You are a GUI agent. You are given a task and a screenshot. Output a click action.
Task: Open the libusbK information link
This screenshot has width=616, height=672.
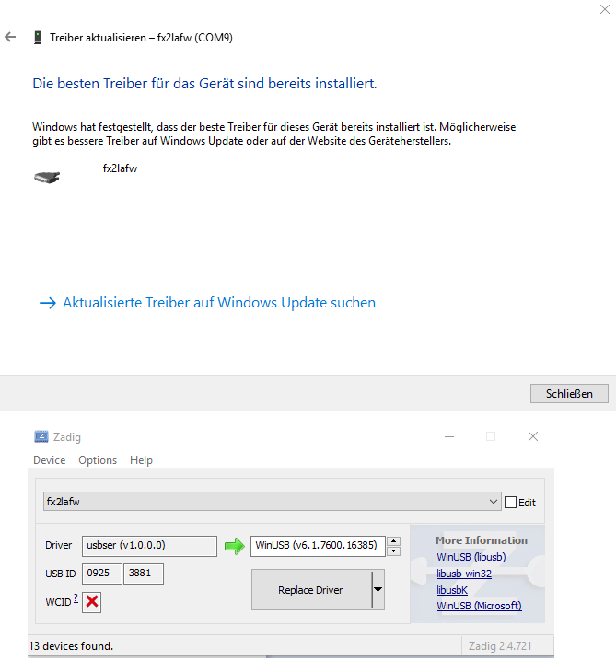[x=452, y=590]
